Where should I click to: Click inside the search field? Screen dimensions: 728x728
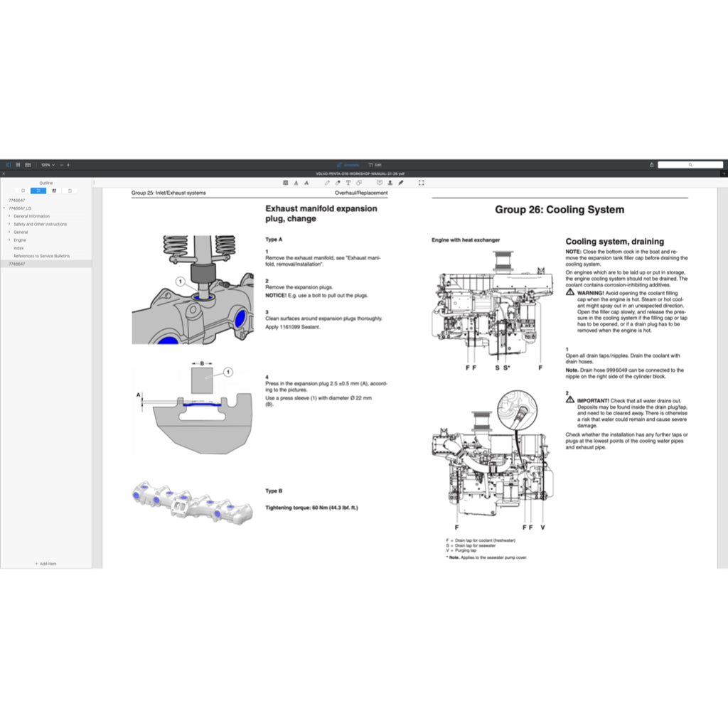point(690,164)
